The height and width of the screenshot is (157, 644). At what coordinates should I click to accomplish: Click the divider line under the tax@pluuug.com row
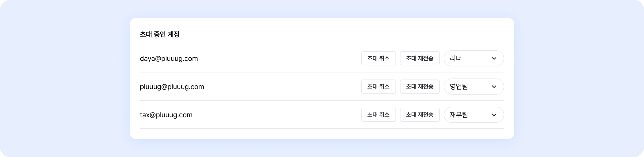tap(322, 129)
